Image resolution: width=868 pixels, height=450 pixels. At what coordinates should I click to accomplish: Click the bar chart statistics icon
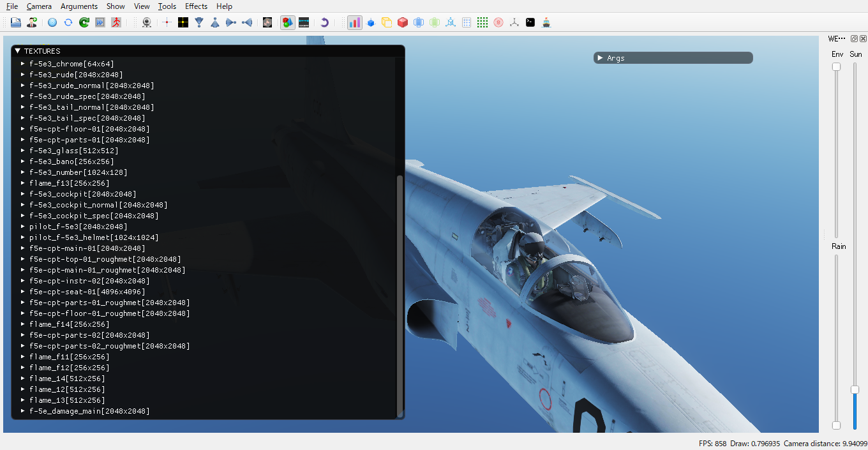[354, 22]
